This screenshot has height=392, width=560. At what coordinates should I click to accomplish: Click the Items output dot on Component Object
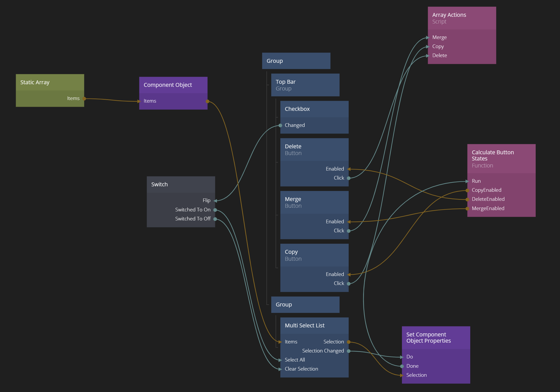pos(207,101)
